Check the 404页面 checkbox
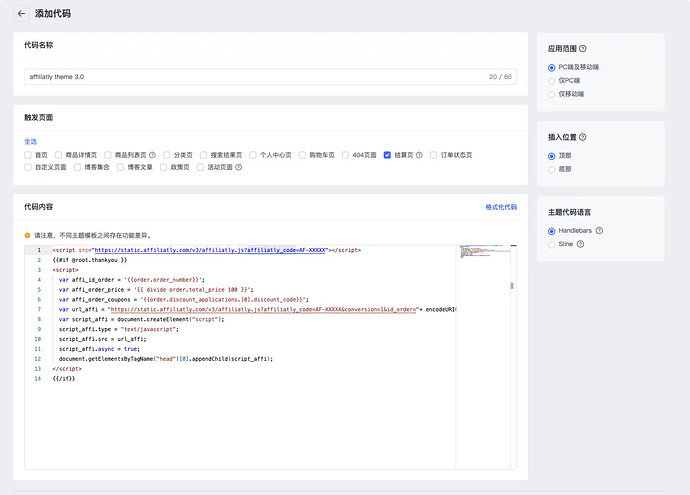Image resolution: width=690 pixels, height=495 pixels. pyautogui.click(x=345, y=155)
